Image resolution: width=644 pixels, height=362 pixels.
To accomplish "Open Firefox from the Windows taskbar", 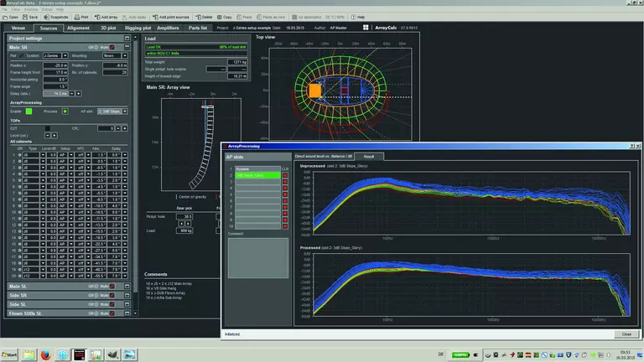I will pyautogui.click(x=45, y=354).
